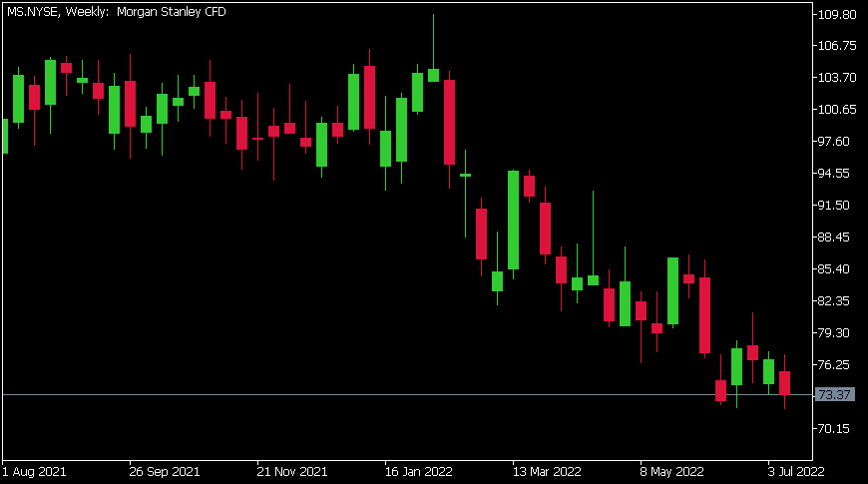The image size is (868, 484).
Task: Click the 76.25 price axis label
Action: (x=834, y=364)
